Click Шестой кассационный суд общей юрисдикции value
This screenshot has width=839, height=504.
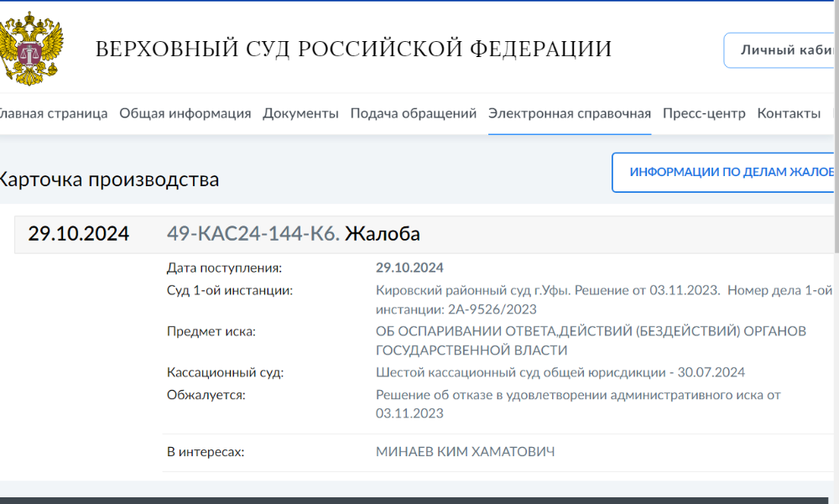pyautogui.click(x=560, y=372)
